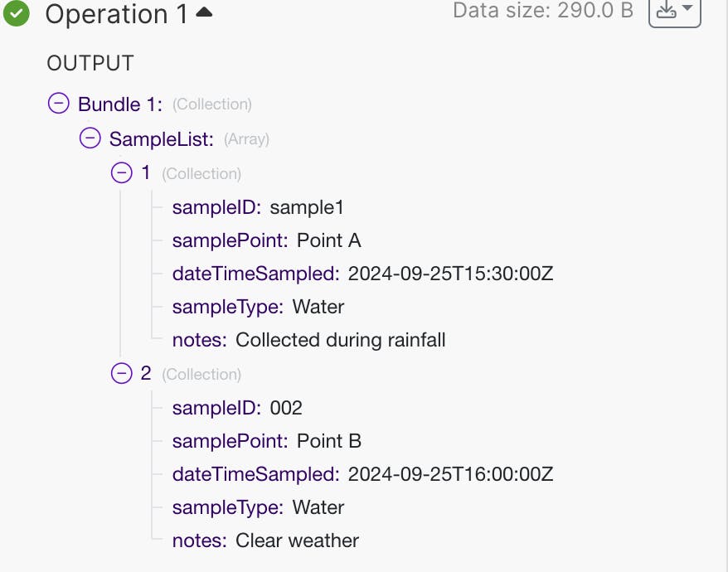
Task: Click the 15:30 dateTimeSampled value
Action: click(450, 274)
